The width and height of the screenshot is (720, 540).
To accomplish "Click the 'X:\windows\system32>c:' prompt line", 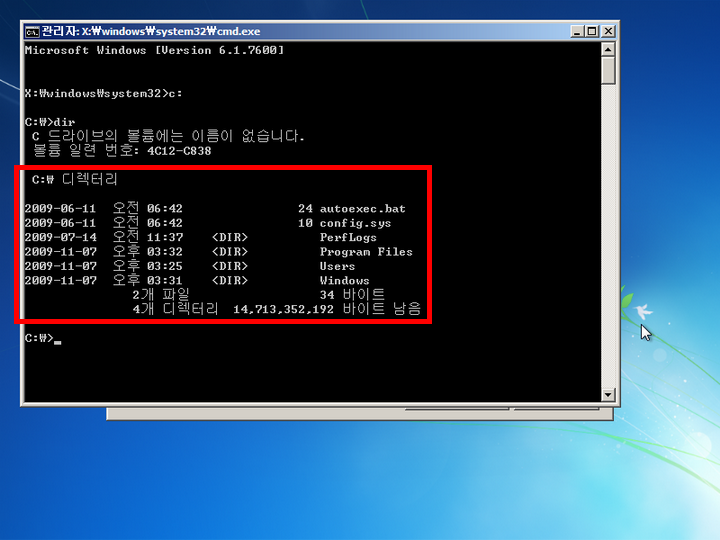I will pyautogui.click(x=103, y=93).
